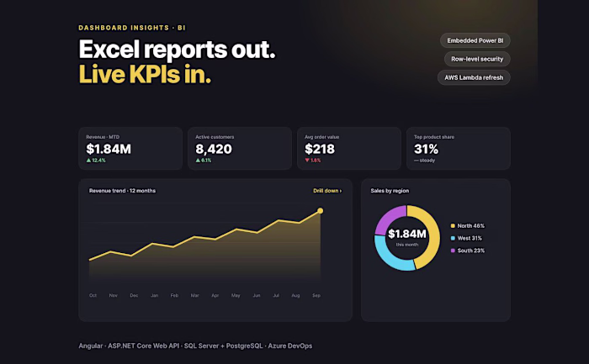This screenshot has width=589, height=364.
Task: Click the 'Dec' axis label
Action: (134, 295)
